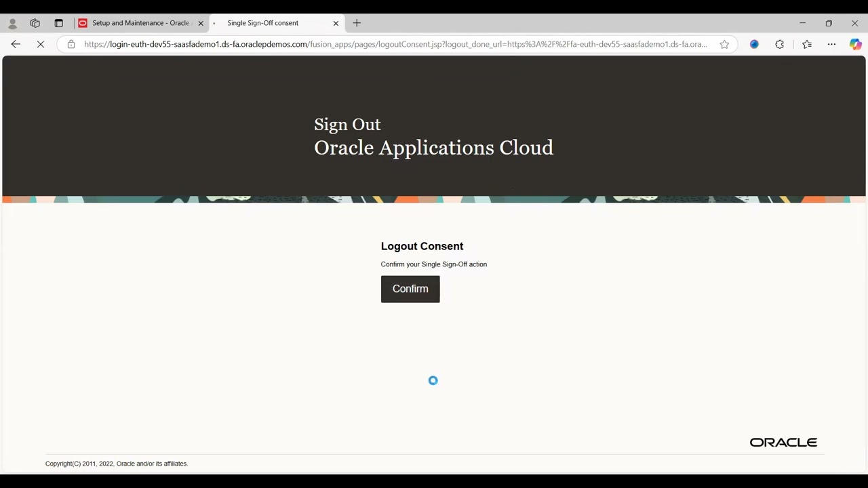Close the browser window
Viewport: 868px width, 488px height.
(x=854, y=23)
